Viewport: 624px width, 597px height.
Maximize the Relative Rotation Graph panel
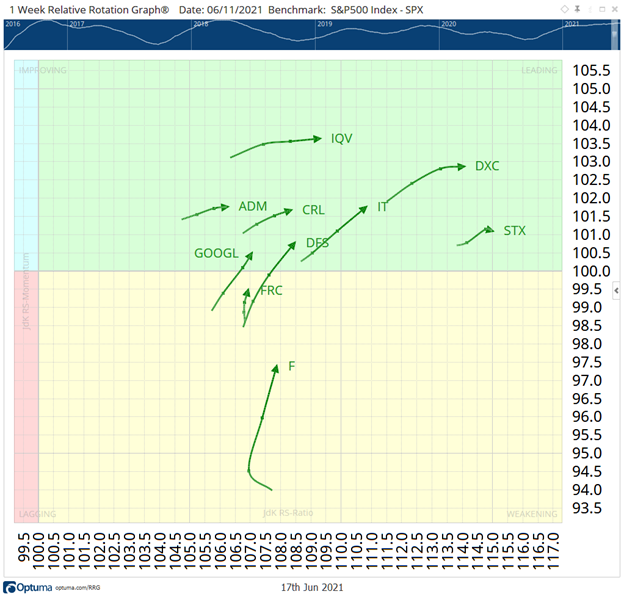point(602,9)
